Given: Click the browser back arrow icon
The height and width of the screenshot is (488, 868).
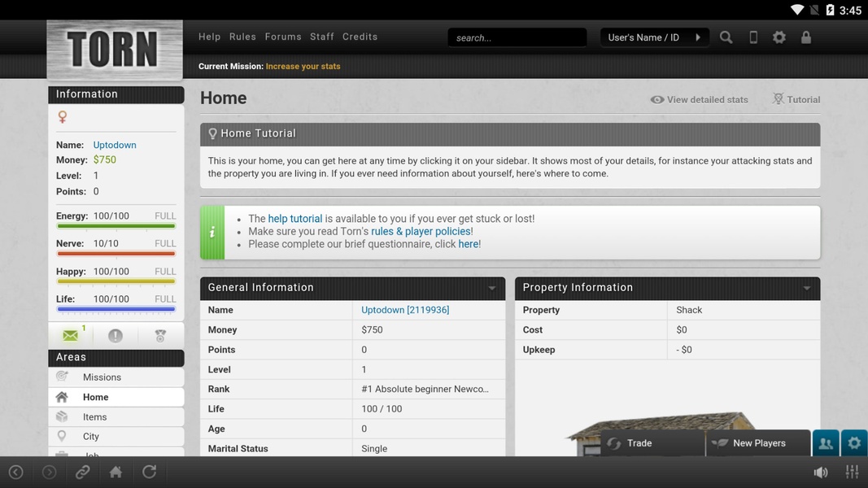Looking at the screenshot, I should pos(16,472).
